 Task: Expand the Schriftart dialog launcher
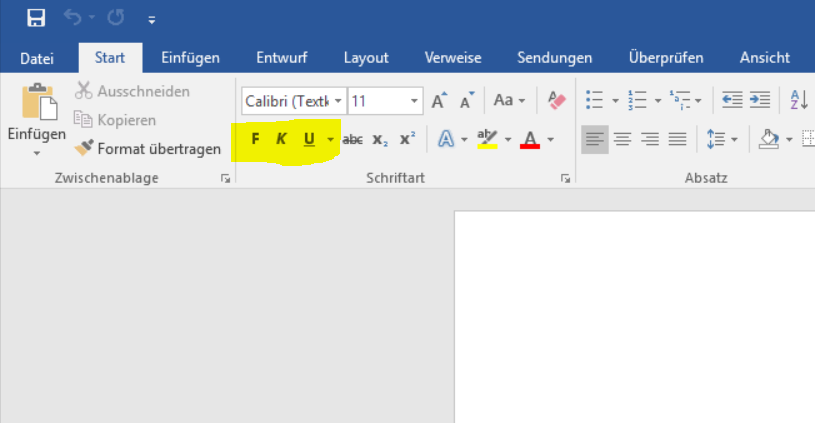point(566,178)
